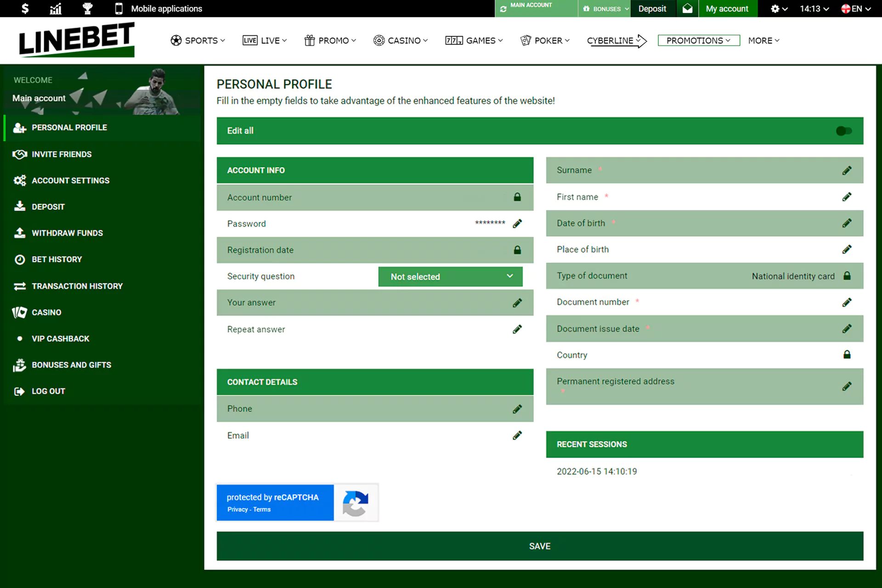Edit Document issue date with pencil icon
The image size is (882, 588).
pyautogui.click(x=847, y=329)
